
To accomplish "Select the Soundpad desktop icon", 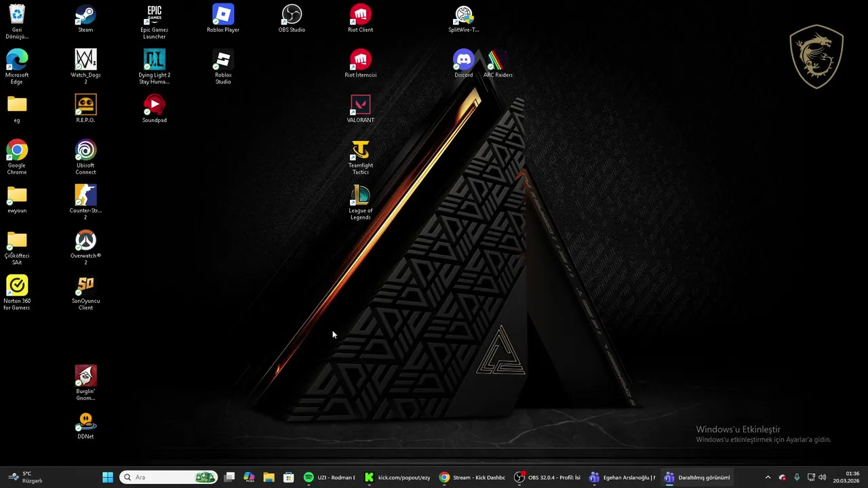I will point(154,108).
